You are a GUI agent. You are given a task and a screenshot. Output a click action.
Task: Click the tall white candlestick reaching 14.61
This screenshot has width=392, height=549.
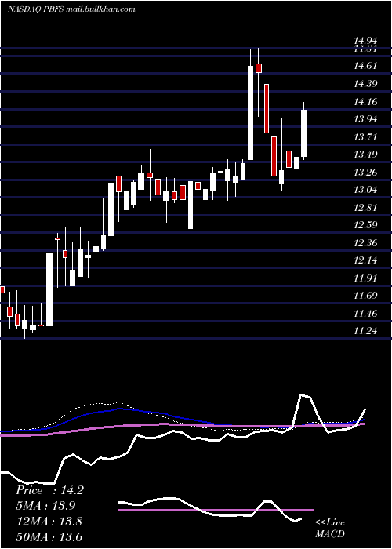(x=250, y=113)
